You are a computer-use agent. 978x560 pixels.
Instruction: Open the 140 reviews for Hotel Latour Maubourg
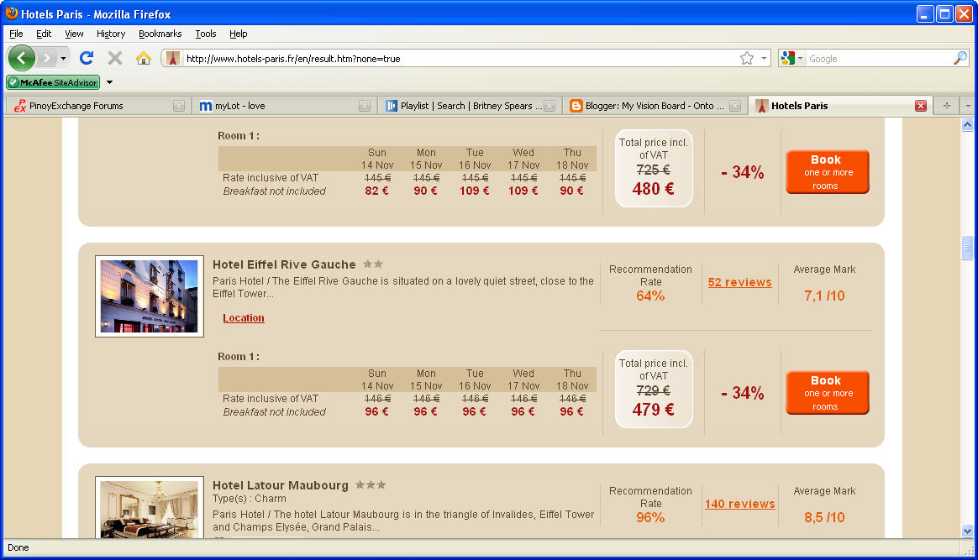point(739,504)
